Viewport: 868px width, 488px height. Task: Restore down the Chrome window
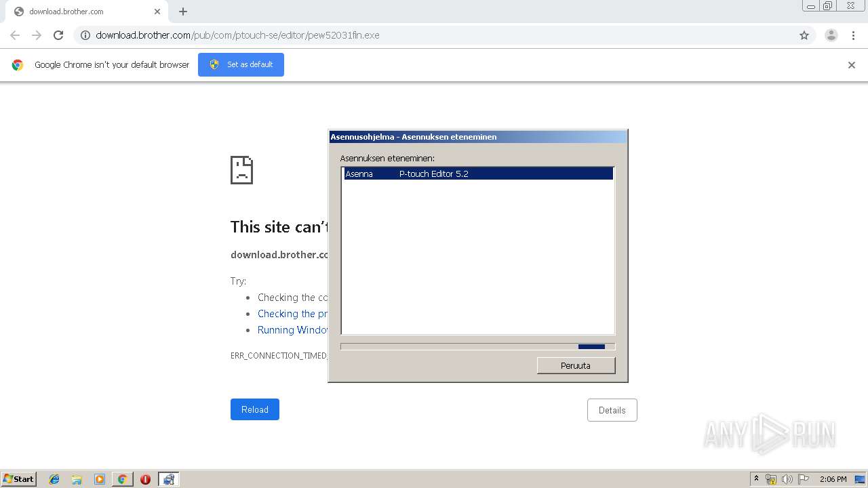[x=828, y=6]
